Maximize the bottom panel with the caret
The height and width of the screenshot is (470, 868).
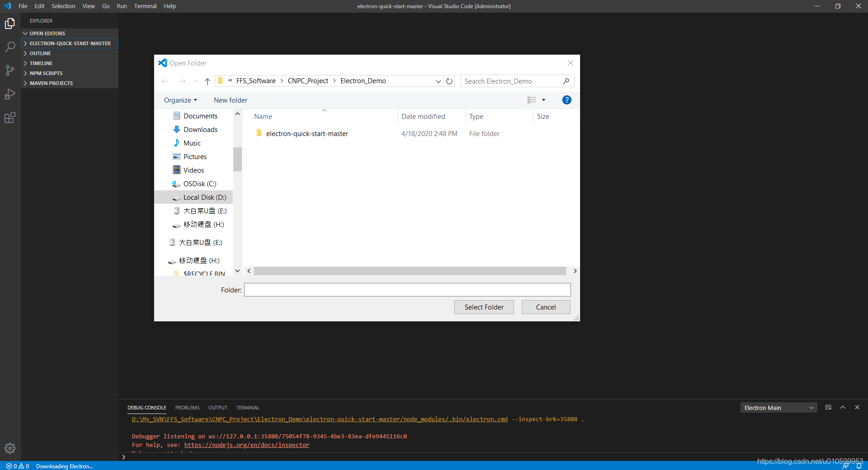pos(843,408)
